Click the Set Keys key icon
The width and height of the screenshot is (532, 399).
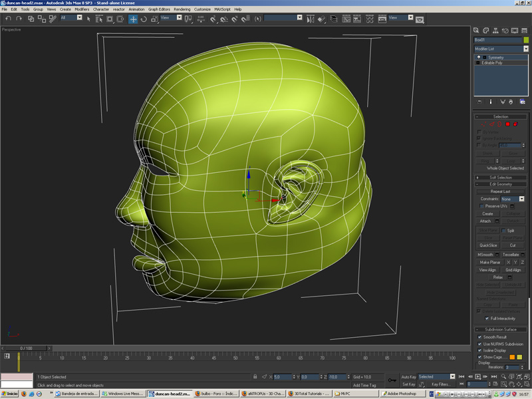point(392,380)
